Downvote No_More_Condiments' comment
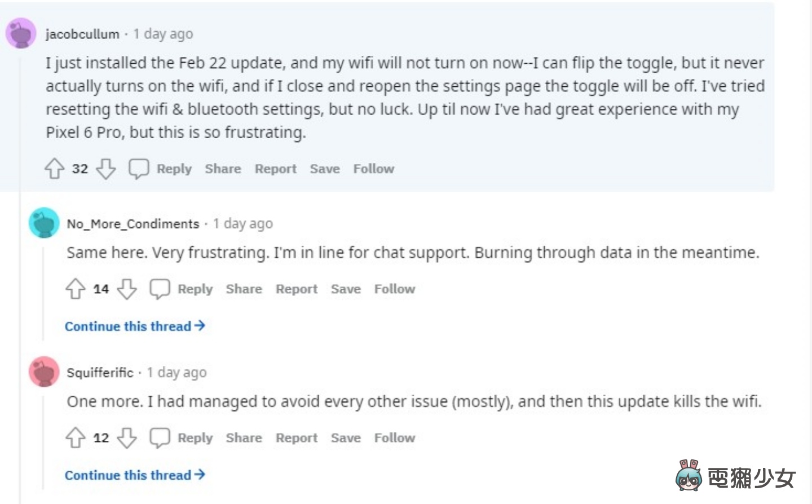This screenshot has height=504, width=812. point(127,289)
